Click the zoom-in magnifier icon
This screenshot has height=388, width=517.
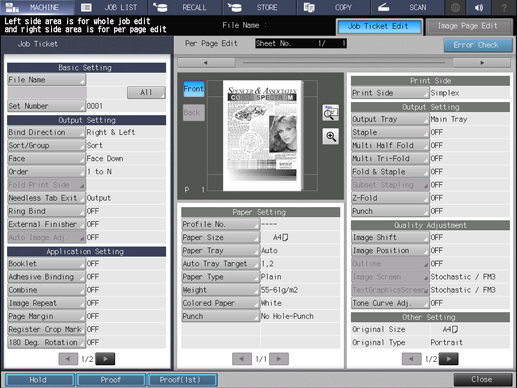[331, 136]
